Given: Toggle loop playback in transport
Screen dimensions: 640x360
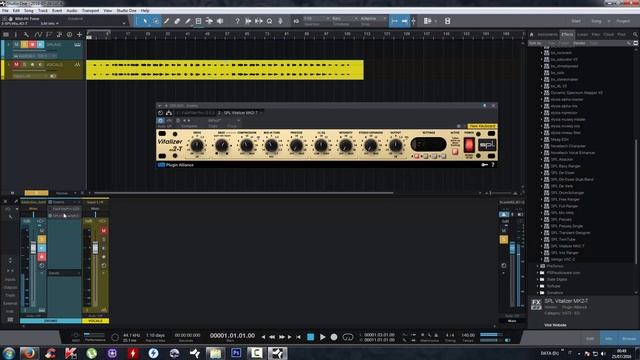Looking at the screenshot, I should pos(348,337).
